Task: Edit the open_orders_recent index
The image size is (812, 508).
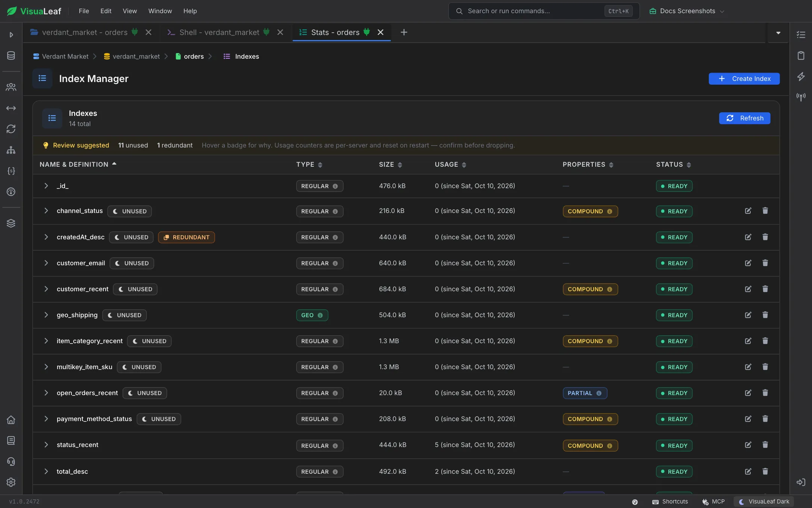Action: [748, 393]
